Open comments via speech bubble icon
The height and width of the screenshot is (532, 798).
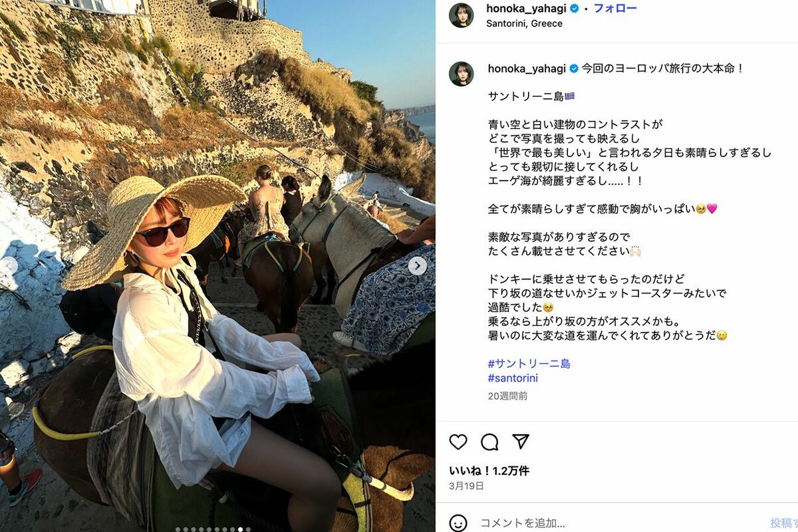pyautogui.click(x=490, y=442)
